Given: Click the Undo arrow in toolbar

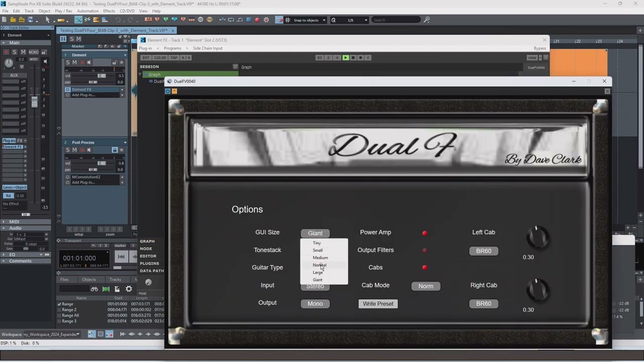Looking at the screenshot, I should [118, 20].
